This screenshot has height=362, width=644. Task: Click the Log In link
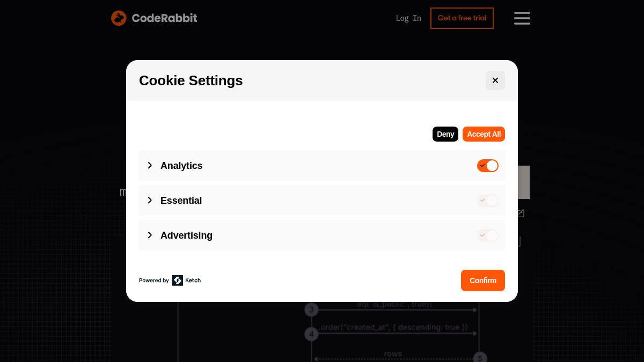(x=408, y=18)
